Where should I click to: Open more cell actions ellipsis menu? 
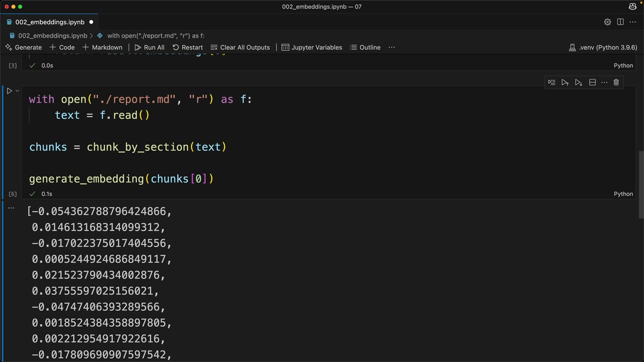pyautogui.click(x=604, y=82)
